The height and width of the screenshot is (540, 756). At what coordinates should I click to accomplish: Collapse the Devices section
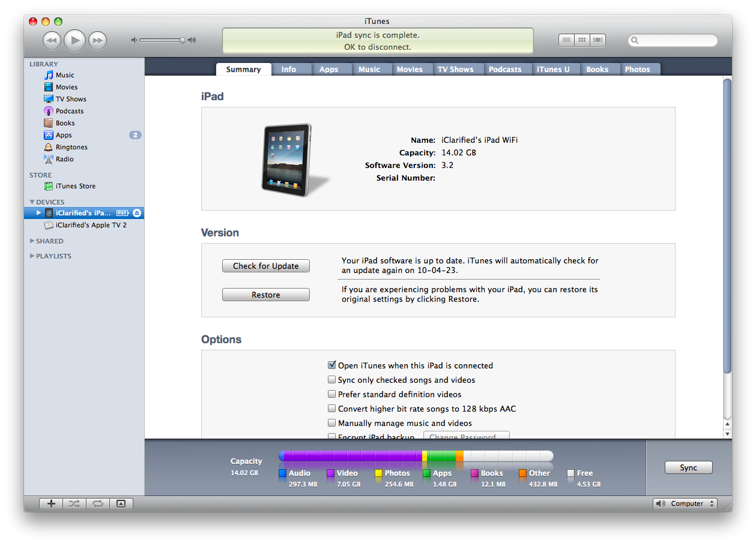pos(32,202)
